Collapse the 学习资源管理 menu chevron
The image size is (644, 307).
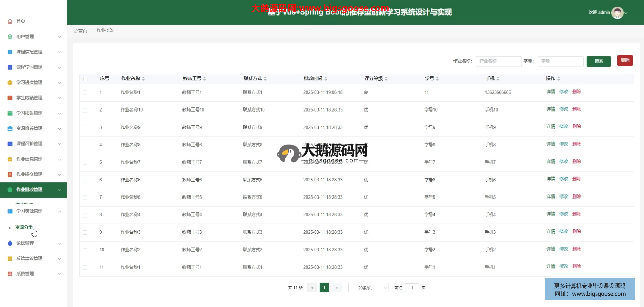[59, 211]
